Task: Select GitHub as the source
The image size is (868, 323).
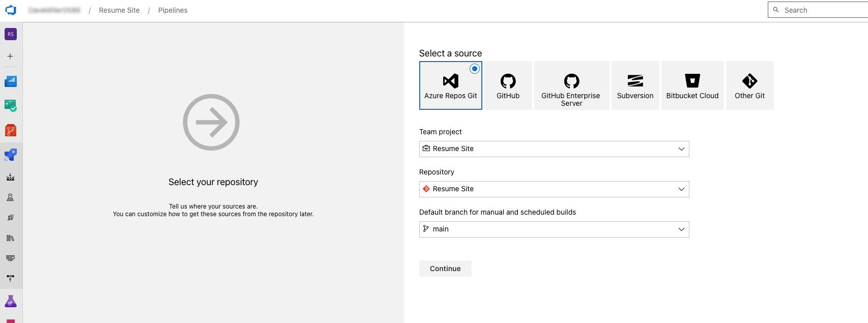Action: click(508, 85)
